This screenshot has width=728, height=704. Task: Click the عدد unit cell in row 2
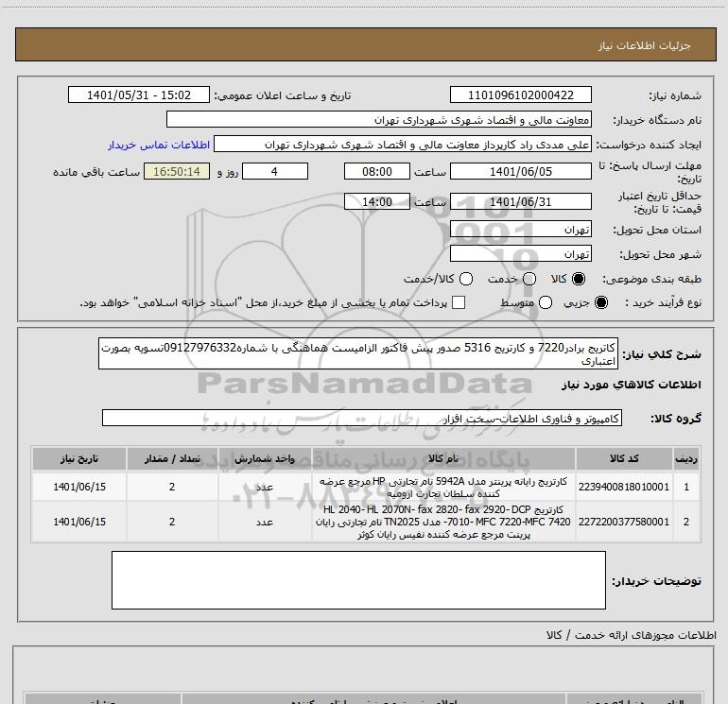(x=265, y=522)
